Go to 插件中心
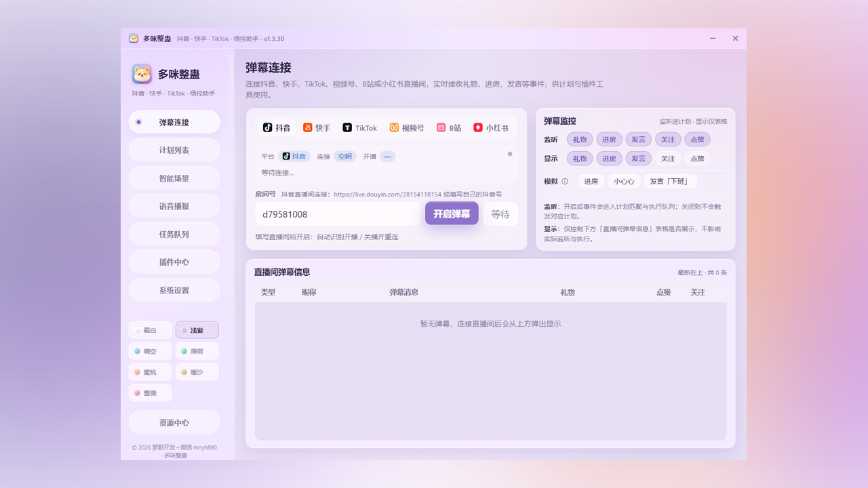 click(174, 262)
